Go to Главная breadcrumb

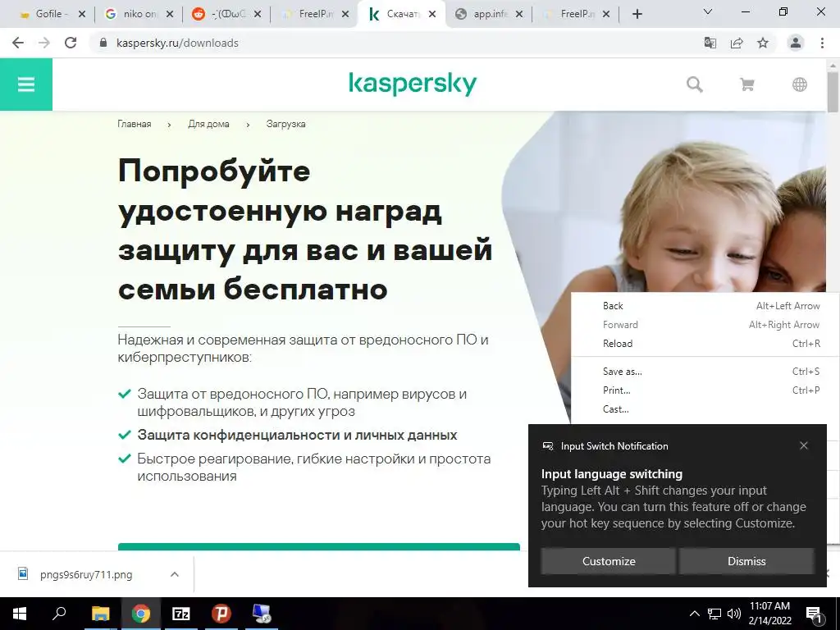click(134, 124)
